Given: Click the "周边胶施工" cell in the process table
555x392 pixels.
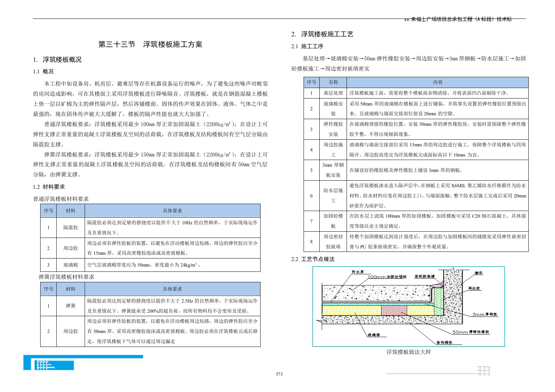Looking at the screenshot, I should (x=333, y=150).
